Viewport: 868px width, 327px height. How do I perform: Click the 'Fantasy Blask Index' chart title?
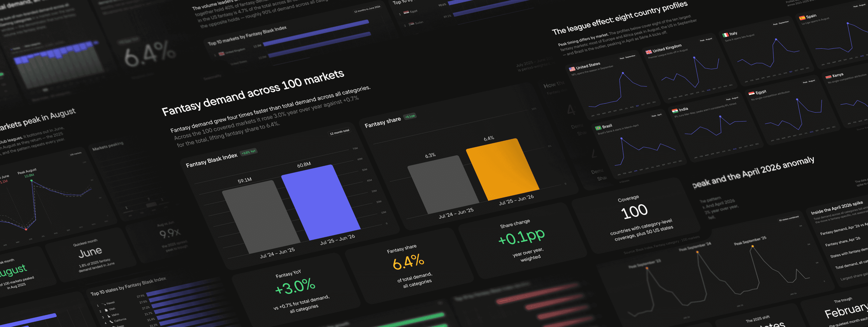pos(212,160)
